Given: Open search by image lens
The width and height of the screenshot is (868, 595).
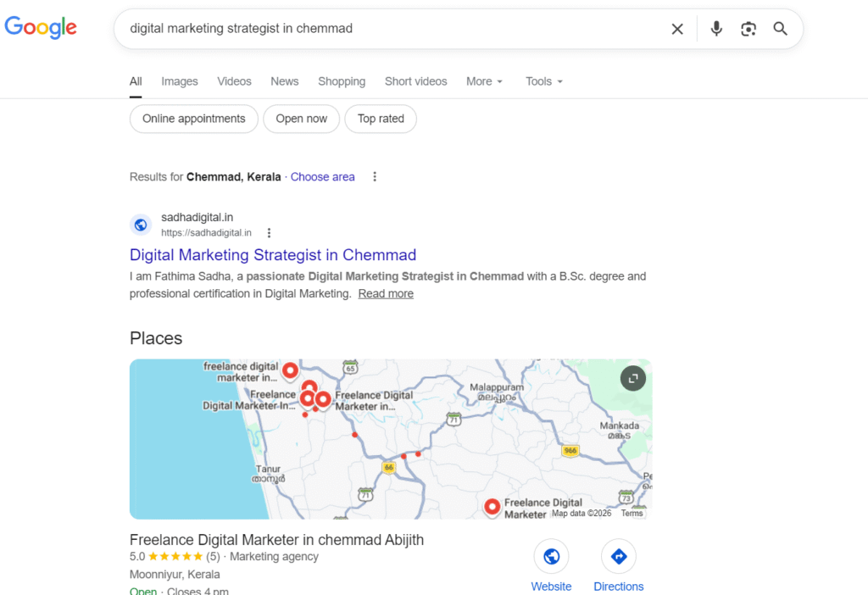Looking at the screenshot, I should point(748,29).
